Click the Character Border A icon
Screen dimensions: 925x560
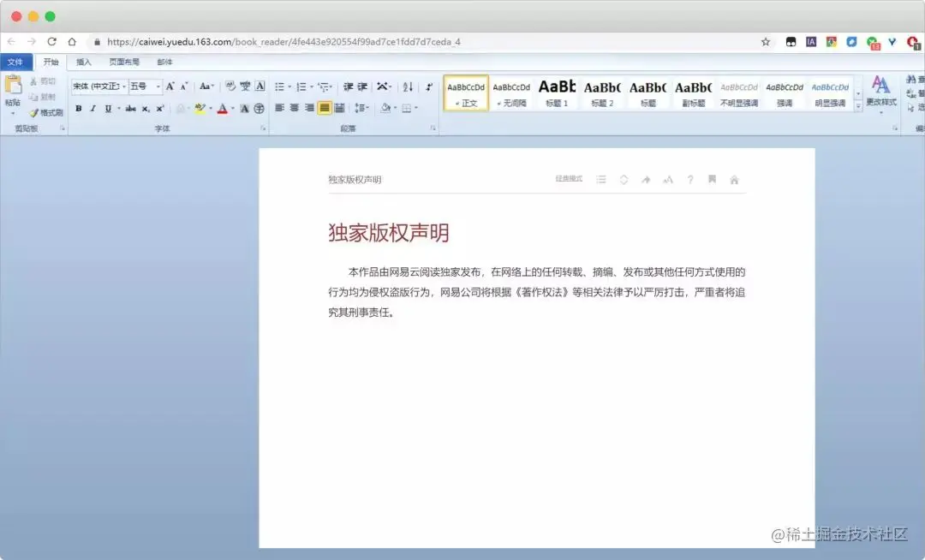(x=260, y=86)
